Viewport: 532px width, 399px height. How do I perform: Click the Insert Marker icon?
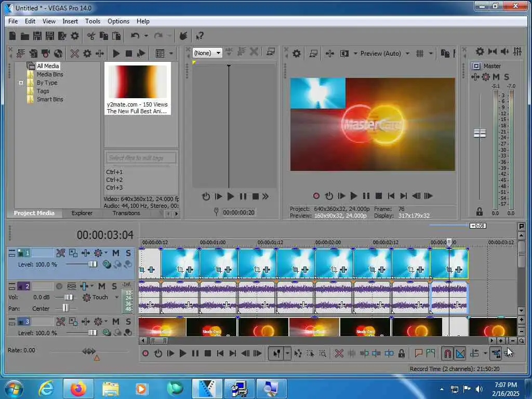418,353
